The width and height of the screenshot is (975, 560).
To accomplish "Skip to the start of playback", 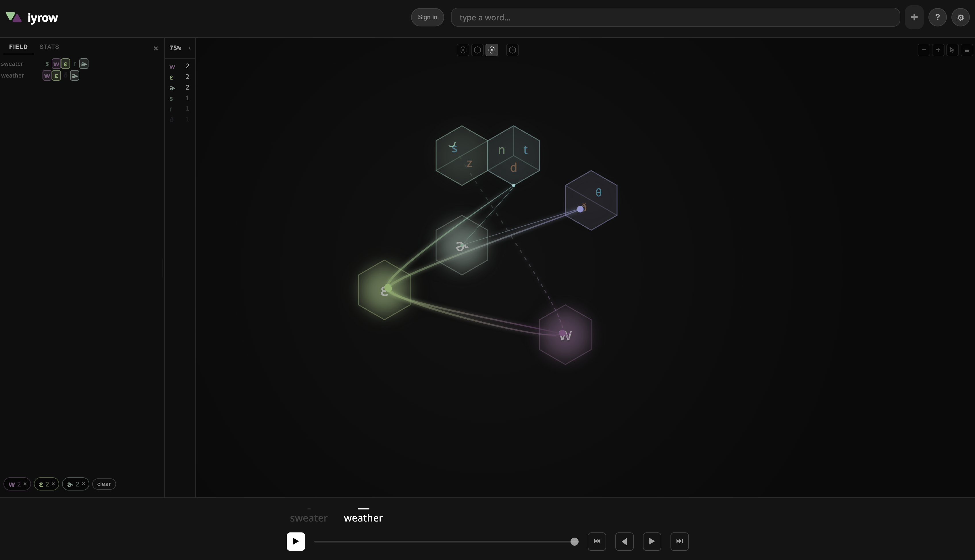I will [597, 542].
